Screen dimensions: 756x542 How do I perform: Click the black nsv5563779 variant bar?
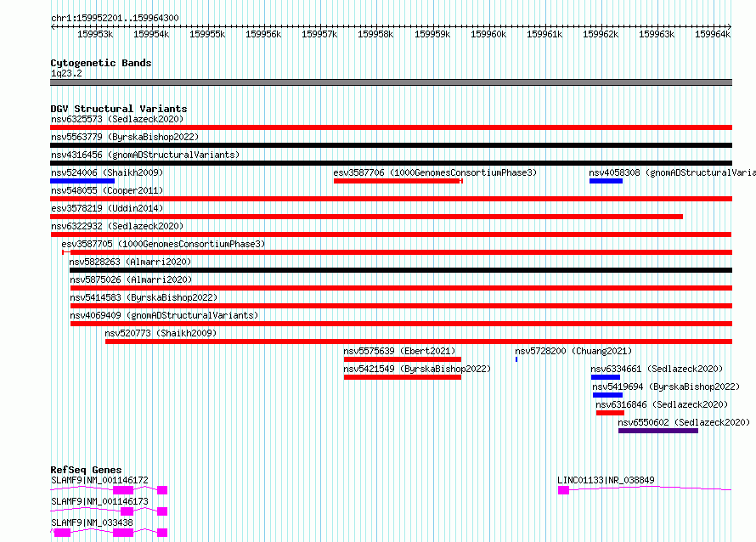pyautogui.click(x=391, y=145)
